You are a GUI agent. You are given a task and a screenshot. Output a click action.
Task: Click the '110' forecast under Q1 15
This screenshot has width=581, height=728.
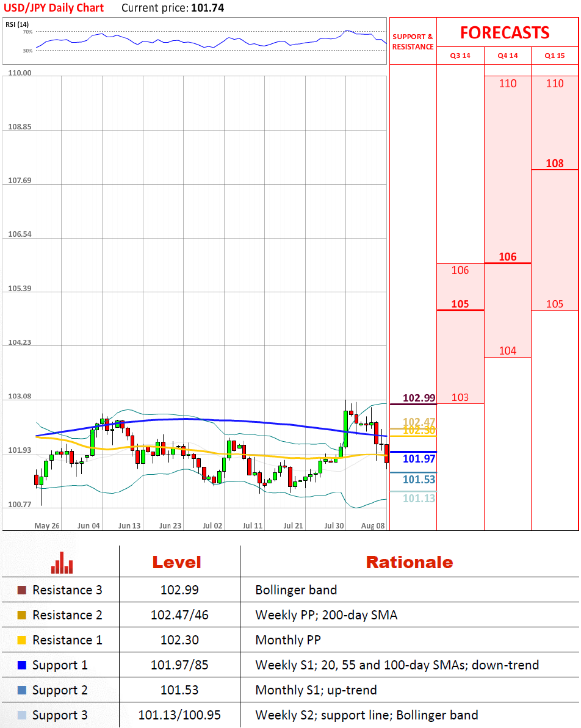[x=555, y=84]
